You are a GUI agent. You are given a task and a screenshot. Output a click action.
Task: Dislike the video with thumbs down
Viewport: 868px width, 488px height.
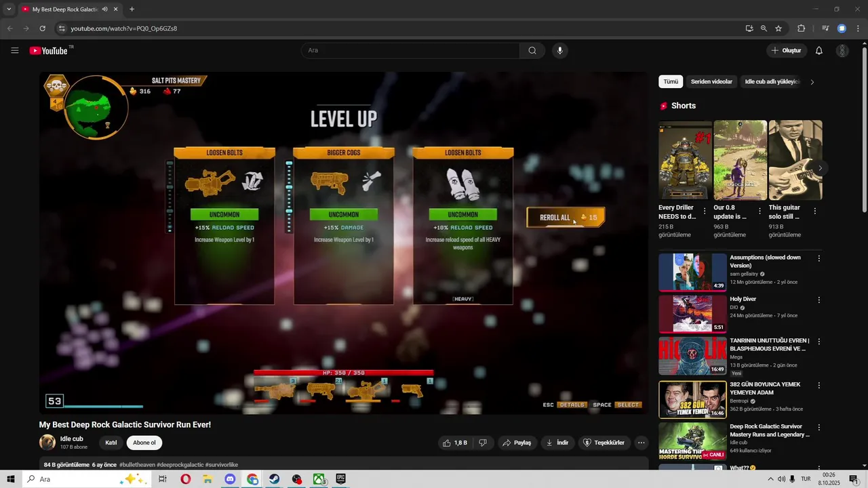coord(483,443)
